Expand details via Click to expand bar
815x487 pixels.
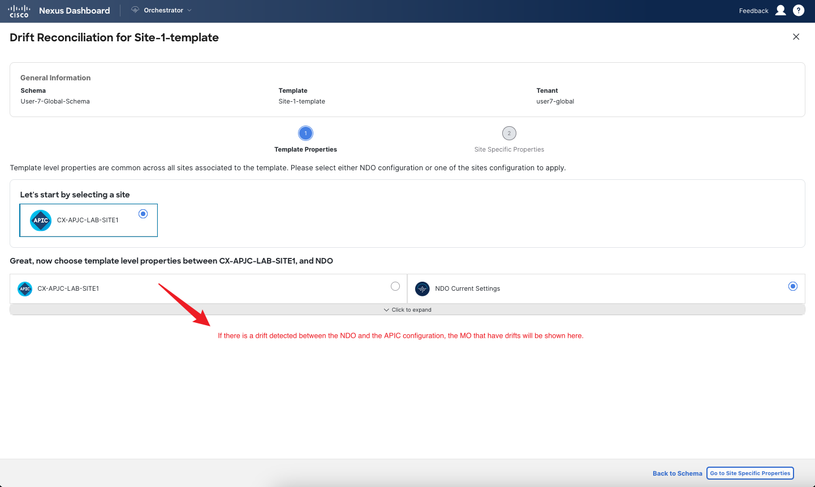pos(408,310)
